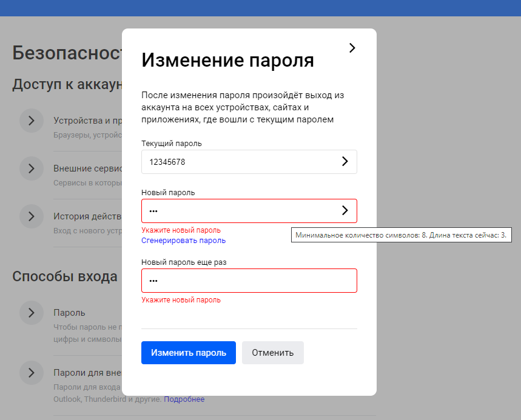Click the current password field with 12345678
Viewport: 521px width, 420px height.
[249, 162]
